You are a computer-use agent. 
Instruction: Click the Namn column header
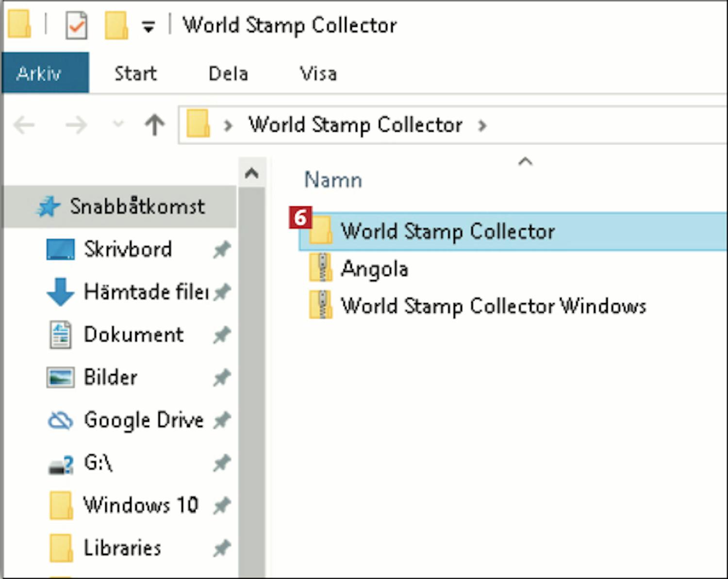tap(333, 180)
